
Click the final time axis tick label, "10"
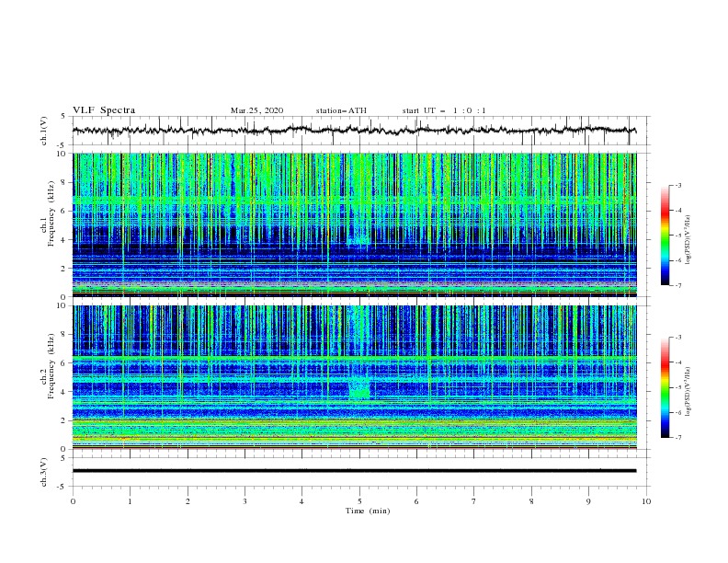pyautogui.click(x=646, y=501)
